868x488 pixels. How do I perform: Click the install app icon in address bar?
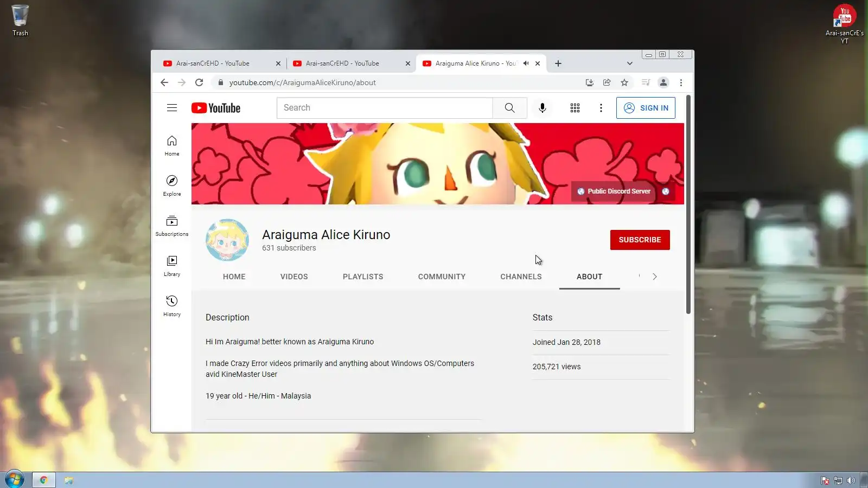(590, 82)
